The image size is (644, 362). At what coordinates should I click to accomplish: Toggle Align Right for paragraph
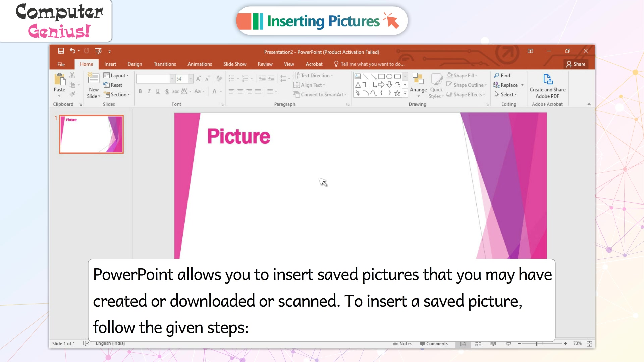coord(249,91)
